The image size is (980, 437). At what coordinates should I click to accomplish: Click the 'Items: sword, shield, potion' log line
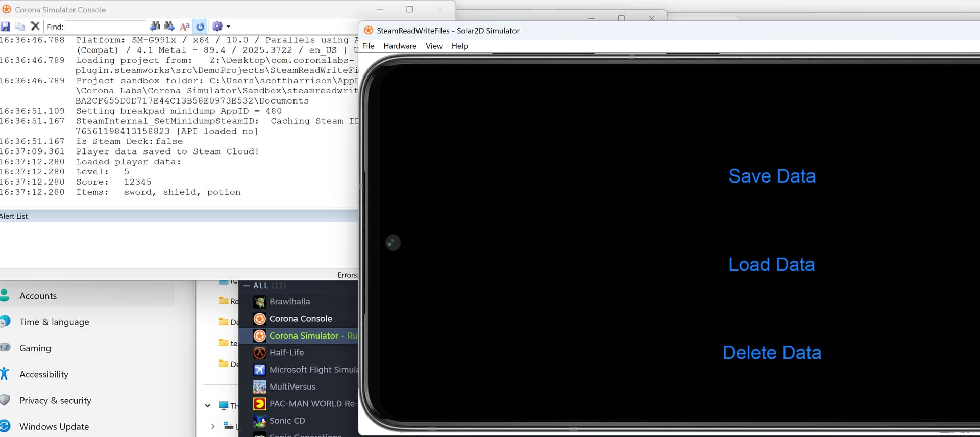click(158, 192)
